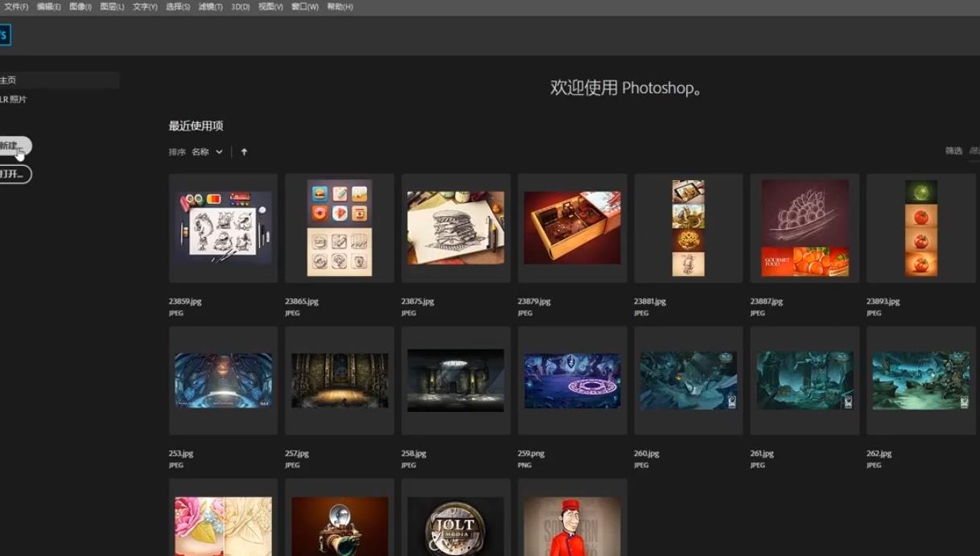Open the 滤镜 menu
Screen dimensions: 980x556
pyautogui.click(x=210, y=6)
